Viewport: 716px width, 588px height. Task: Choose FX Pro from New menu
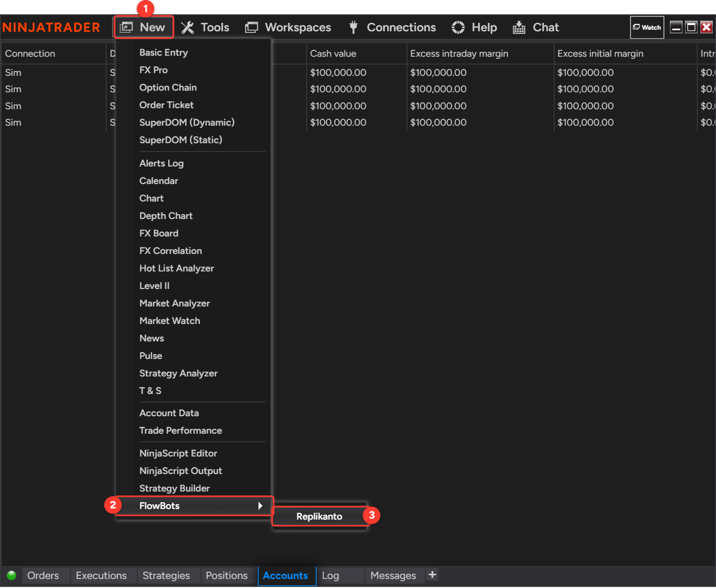(x=153, y=70)
